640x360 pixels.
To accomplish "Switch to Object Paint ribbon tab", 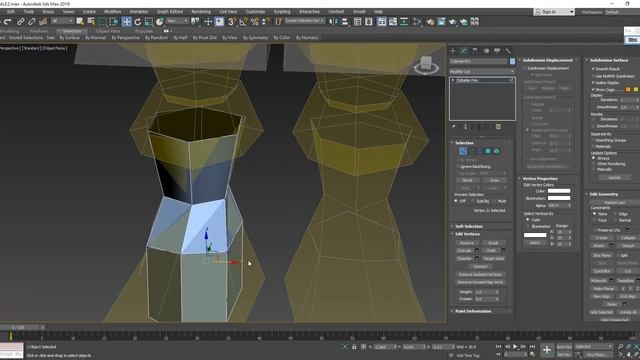I will tap(108, 31).
